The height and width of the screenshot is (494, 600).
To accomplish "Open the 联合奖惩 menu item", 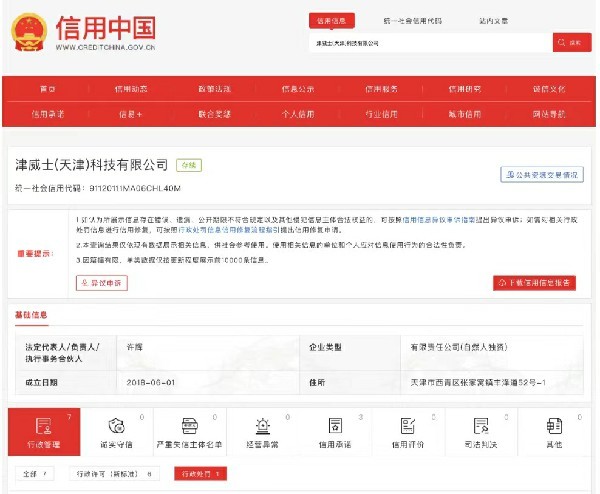I will click(214, 114).
